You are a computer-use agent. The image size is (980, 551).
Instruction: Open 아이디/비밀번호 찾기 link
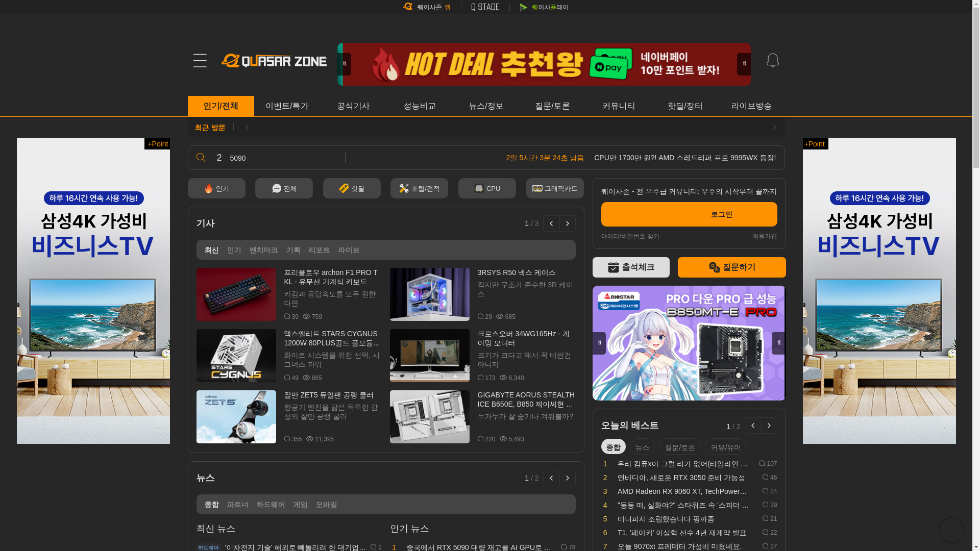click(630, 236)
